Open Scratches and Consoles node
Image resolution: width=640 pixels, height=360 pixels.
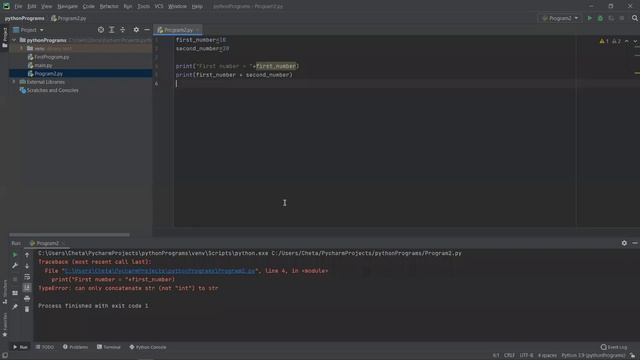click(52, 90)
